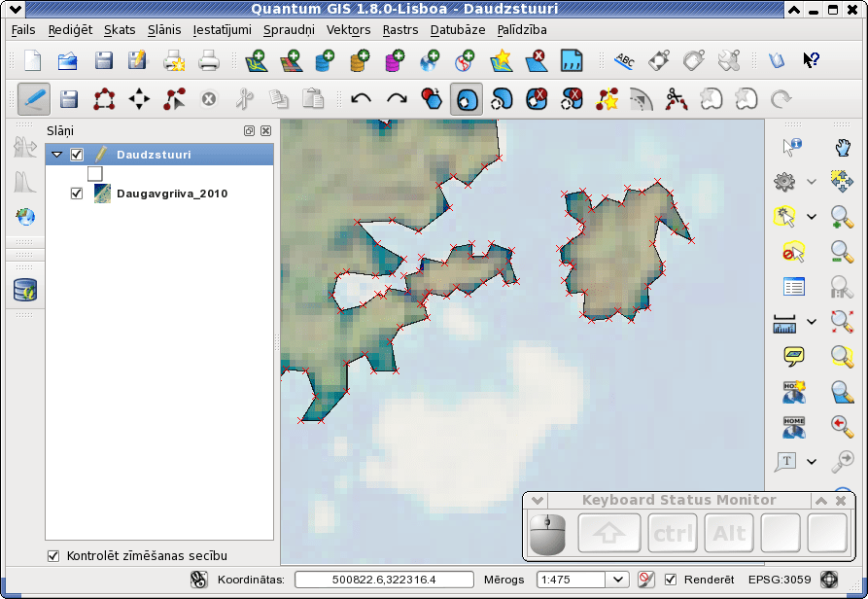
Task: Toggle visibility of Daudzstuuri layer
Action: (77, 155)
